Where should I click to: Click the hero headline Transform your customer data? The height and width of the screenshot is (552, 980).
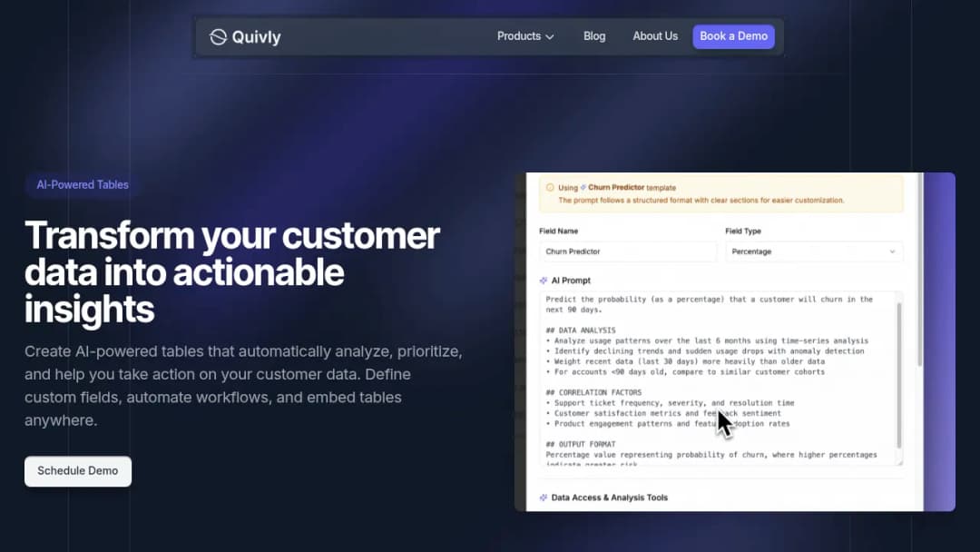coord(232,272)
